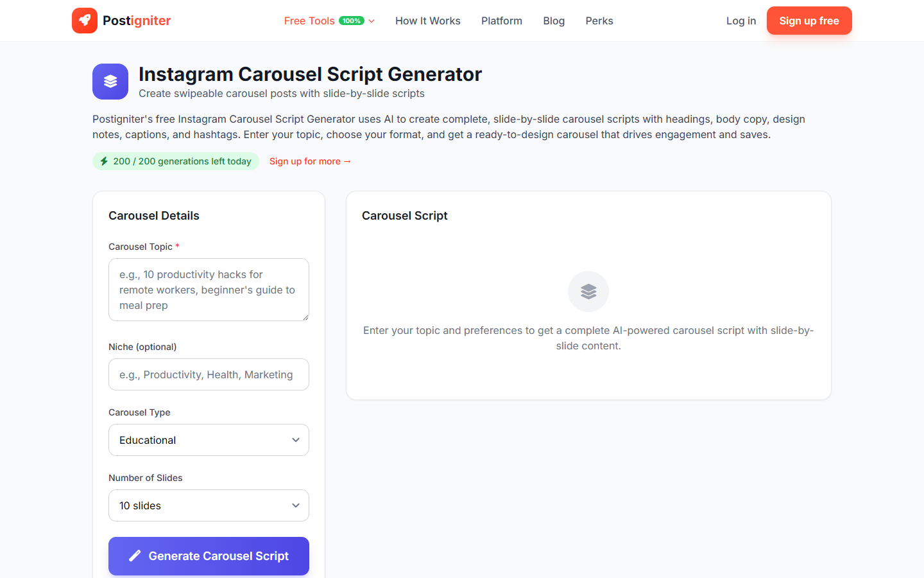Screen dimensions: 924x578
Task: Click the chevron on the Carousel Type selector
Action: tap(296, 440)
